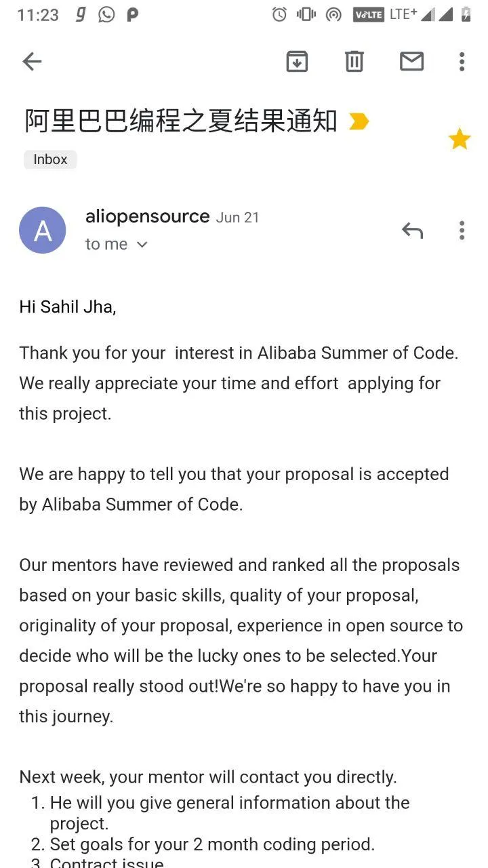The width and height of the screenshot is (488, 868).
Task: Open the top toolbar overflow menu
Action: (x=462, y=62)
